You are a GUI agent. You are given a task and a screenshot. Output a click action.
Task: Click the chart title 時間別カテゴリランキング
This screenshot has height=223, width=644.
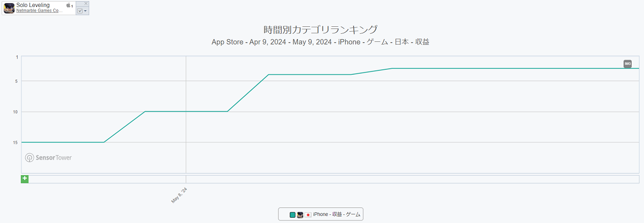321,29
